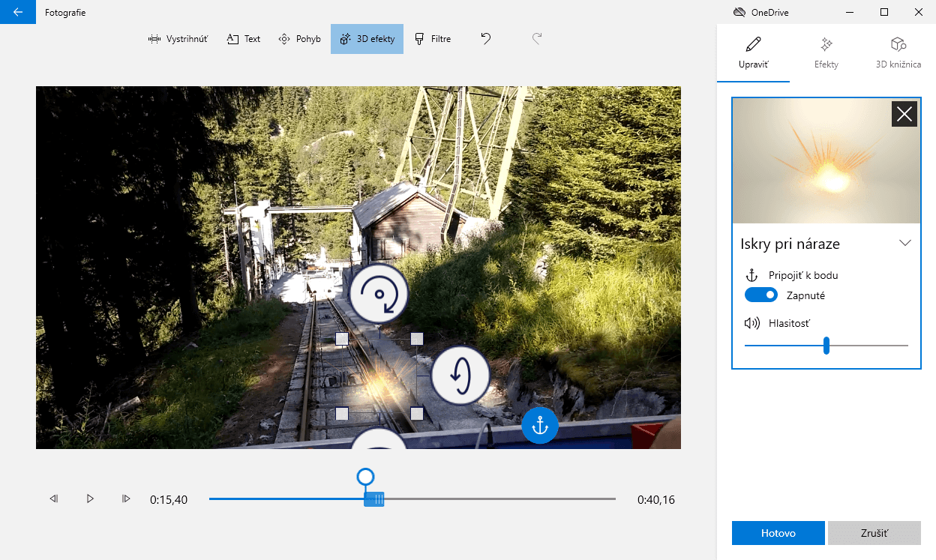The image size is (936, 560).
Task: Click the back arrow button
Action: tap(18, 12)
